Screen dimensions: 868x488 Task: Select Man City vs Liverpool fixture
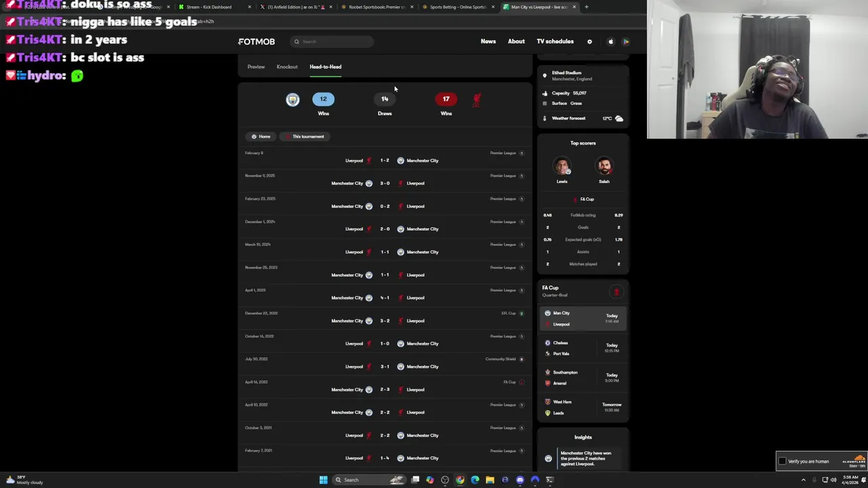(583, 319)
